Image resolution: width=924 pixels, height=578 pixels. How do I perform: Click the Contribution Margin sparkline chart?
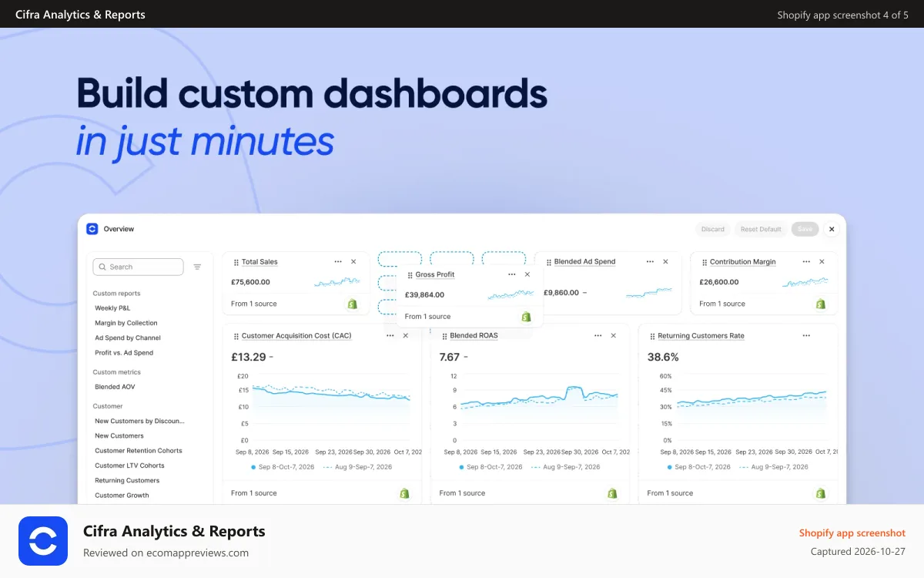coord(805,283)
